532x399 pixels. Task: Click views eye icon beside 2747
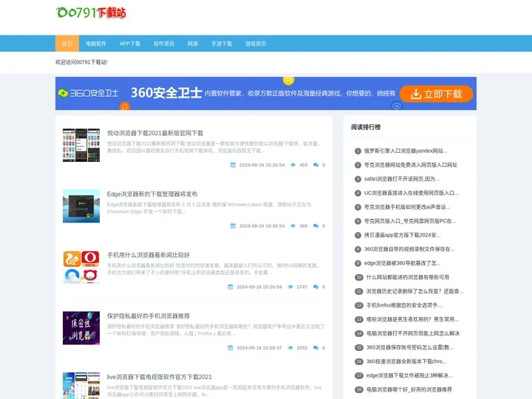(x=290, y=287)
